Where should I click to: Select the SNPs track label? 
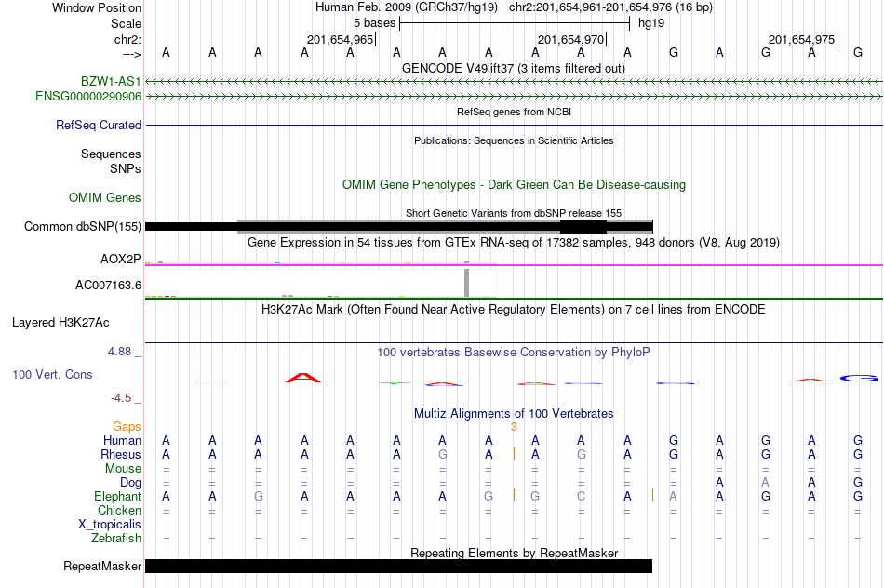[126, 168]
